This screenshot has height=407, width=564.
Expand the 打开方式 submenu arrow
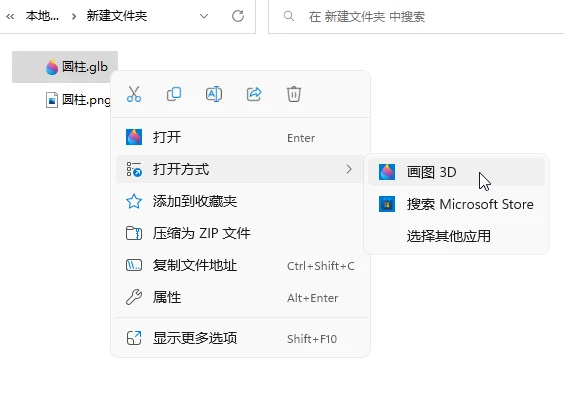tap(349, 169)
